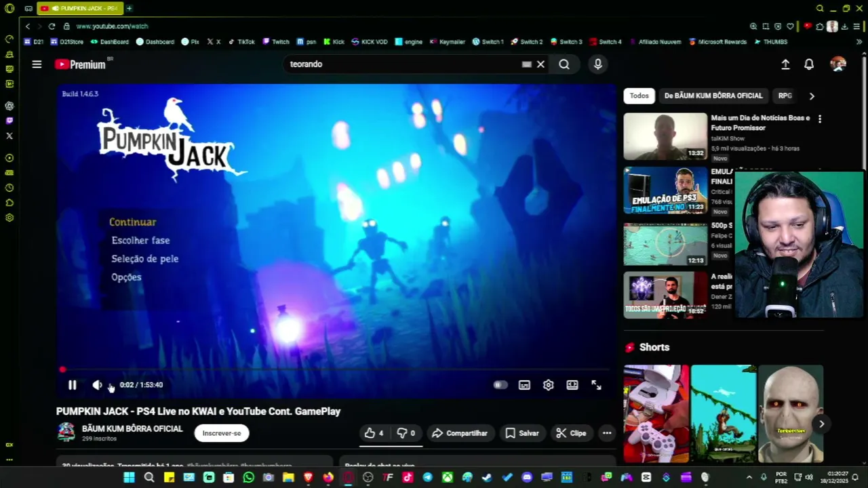Open the Microsoft Rewards bookmark

(x=717, y=42)
